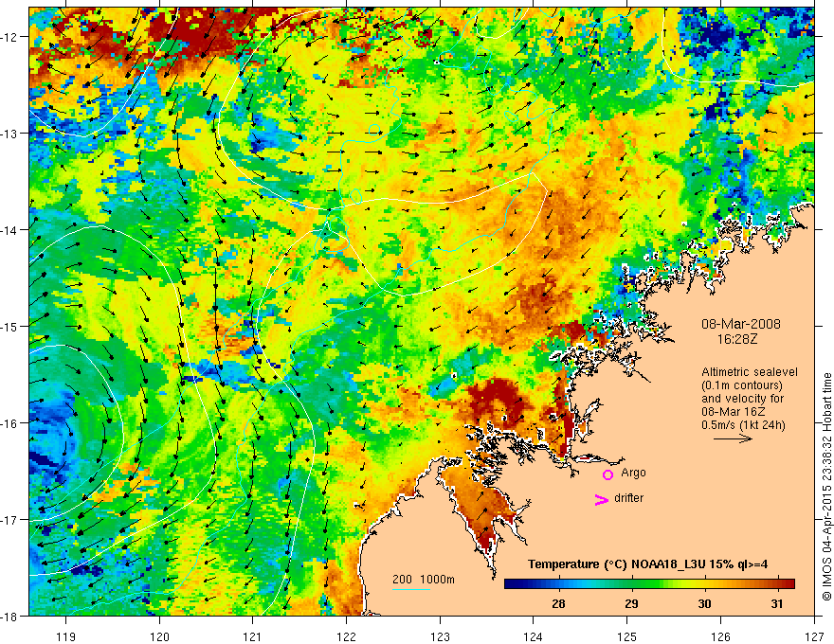Click the longitude axis label 121
This screenshot has width=834, height=644.
tap(253, 636)
